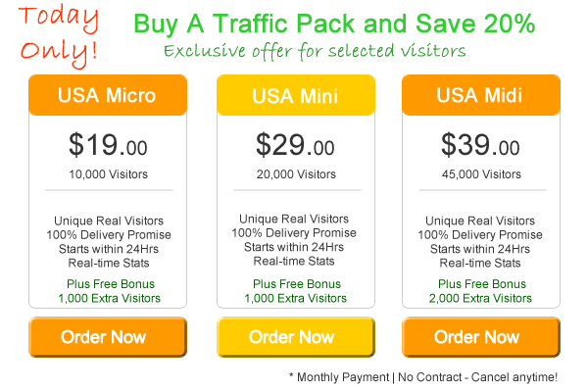Viewport: 588px width, 392px height.
Task: Click the Monthly Payment No Contract footnote
Action: point(423,377)
